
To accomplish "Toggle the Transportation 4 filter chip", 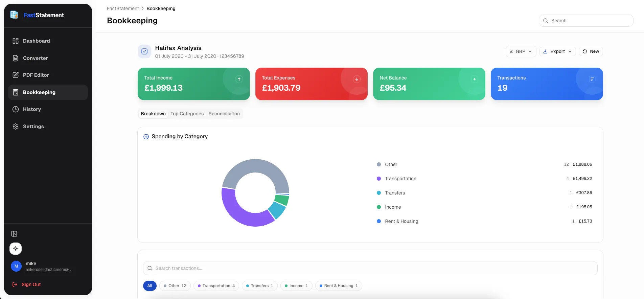I will pos(216,286).
